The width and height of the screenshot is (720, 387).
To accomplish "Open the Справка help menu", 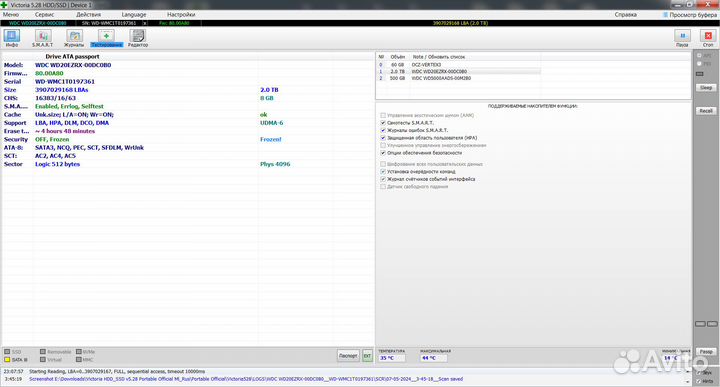I will 625,15.
